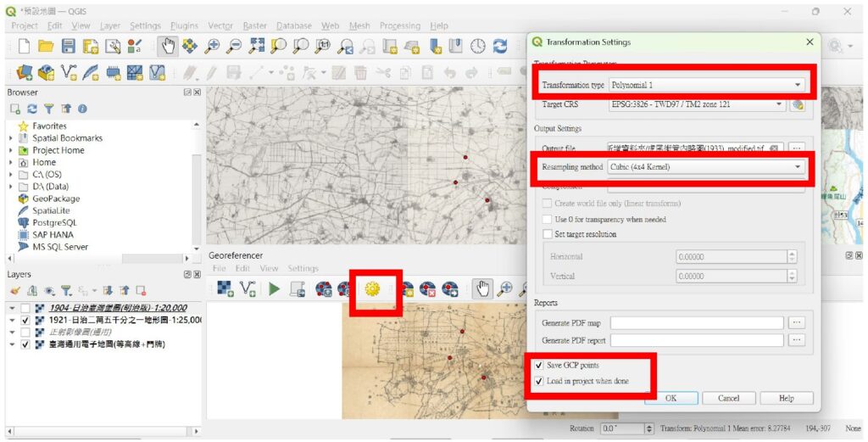Click the Zoom Full extent icon
868x442 pixels.
pos(256,47)
